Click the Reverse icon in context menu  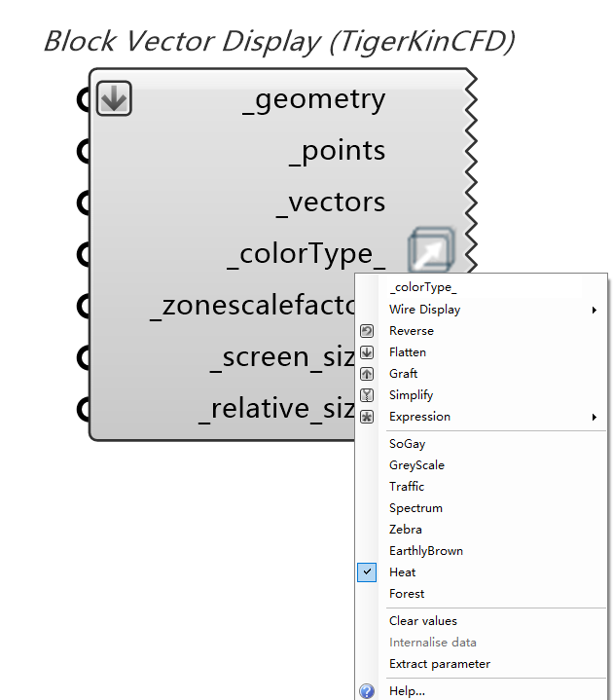click(x=367, y=331)
